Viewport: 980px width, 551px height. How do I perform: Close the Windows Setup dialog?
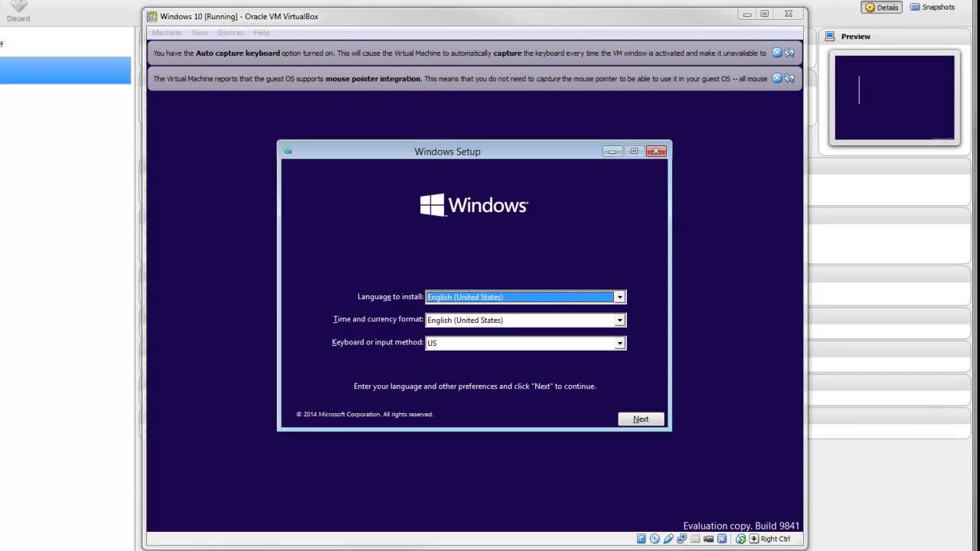click(x=656, y=151)
